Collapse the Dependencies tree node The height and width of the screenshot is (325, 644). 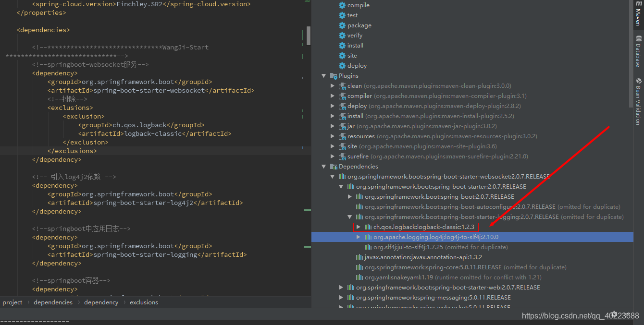click(324, 167)
